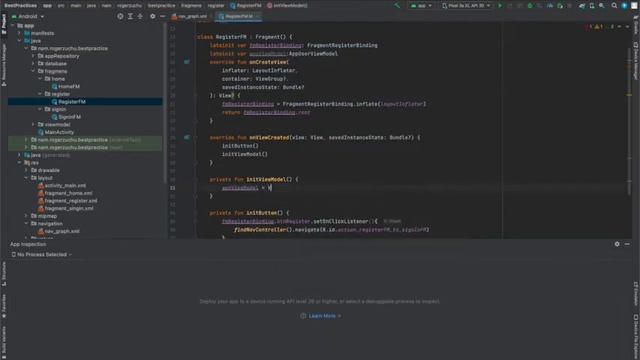640x360 pixels.
Task: Click the Project tree vertical scrollbar
Action: 165,102
